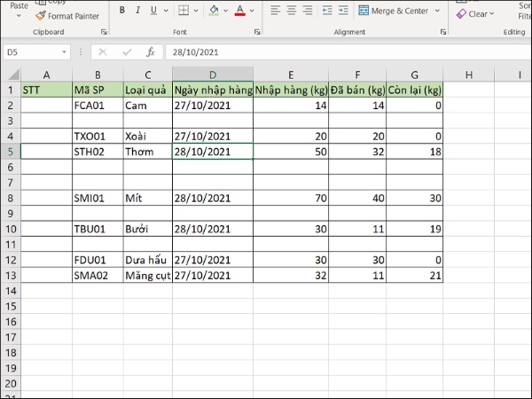This screenshot has width=532, height=399.
Task: Center align the cell text
Action: [291, 11]
